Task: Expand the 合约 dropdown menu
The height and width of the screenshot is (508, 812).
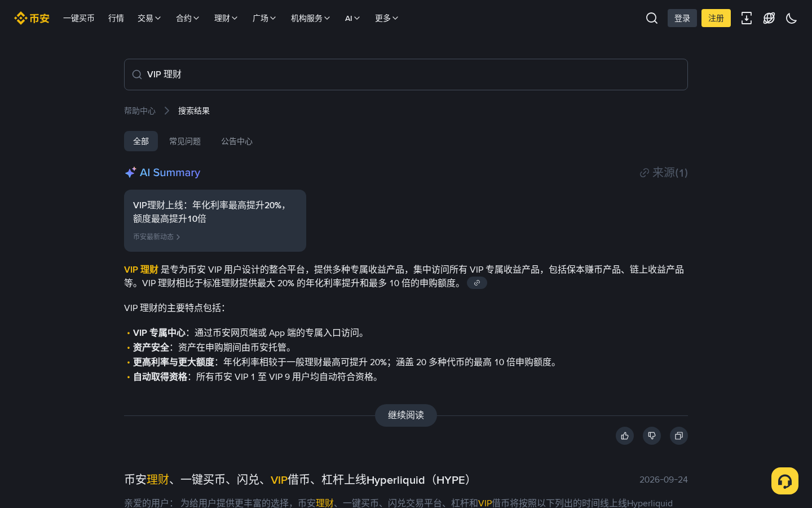Action: 188,18
